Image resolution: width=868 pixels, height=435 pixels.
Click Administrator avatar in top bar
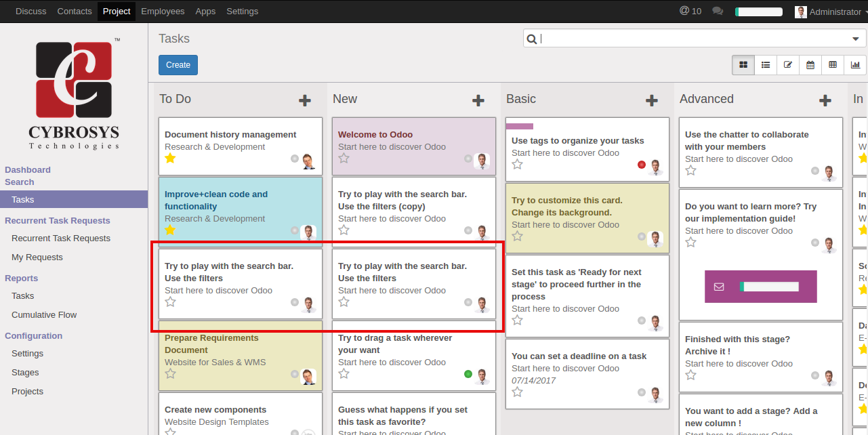(x=801, y=12)
